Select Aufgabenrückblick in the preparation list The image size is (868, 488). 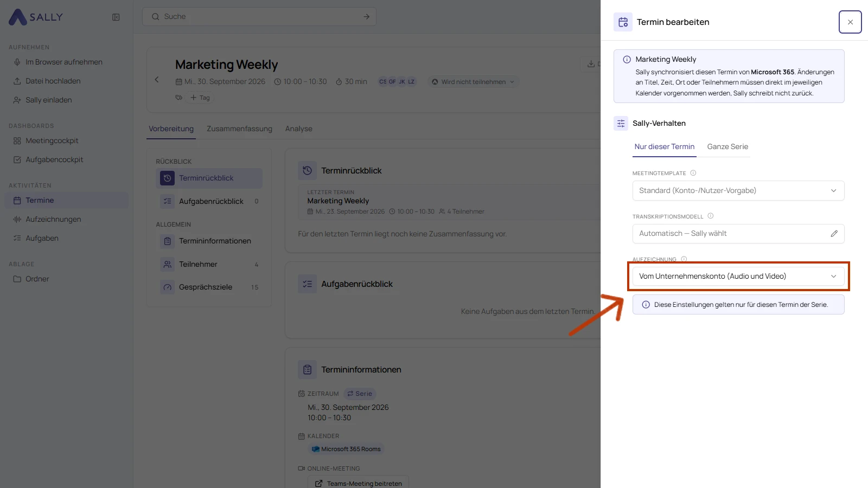[x=209, y=201]
